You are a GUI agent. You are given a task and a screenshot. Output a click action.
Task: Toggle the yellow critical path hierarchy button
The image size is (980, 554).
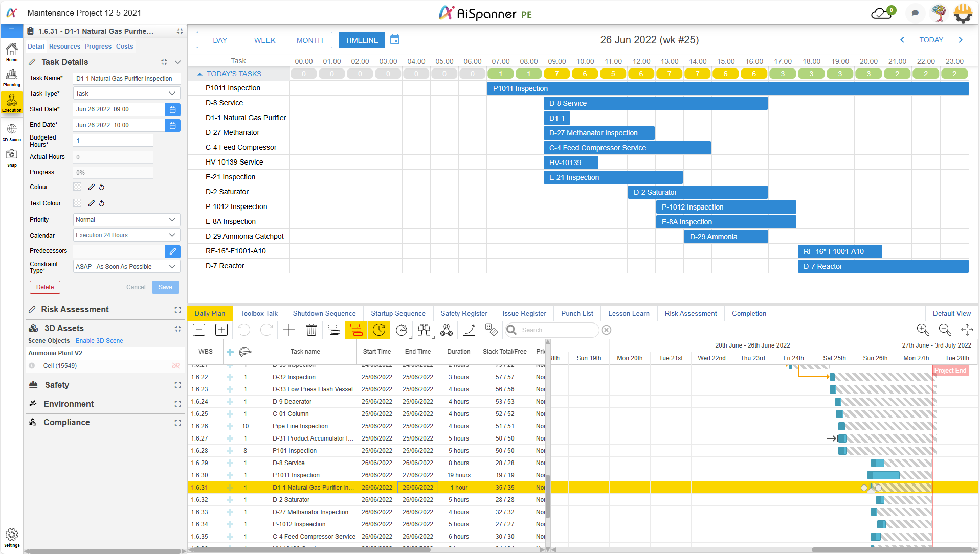tap(357, 330)
